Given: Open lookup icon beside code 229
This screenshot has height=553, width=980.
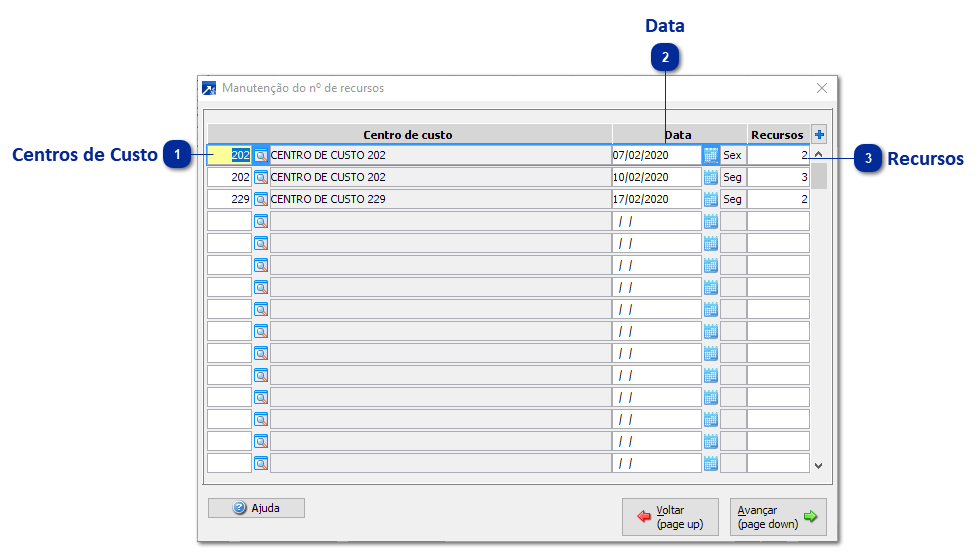Looking at the screenshot, I should click(x=261, y=199).
